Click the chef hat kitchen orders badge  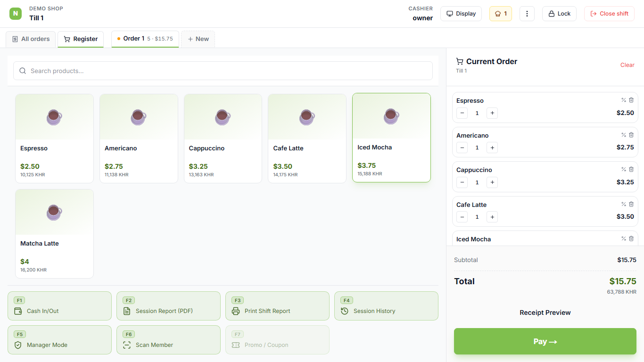point(501,14)
